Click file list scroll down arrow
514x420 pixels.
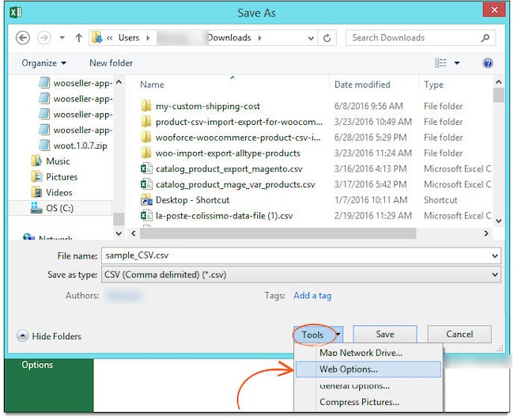(499, 221)
